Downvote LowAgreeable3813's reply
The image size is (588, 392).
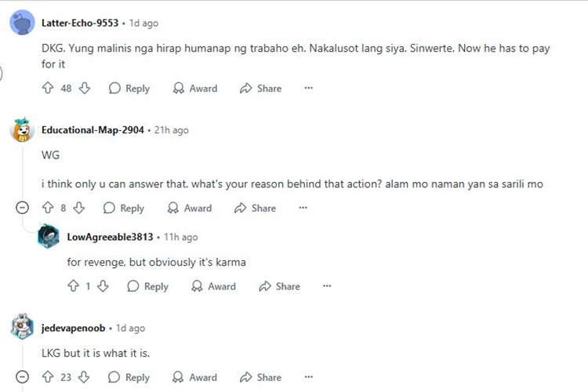(103, 286)
